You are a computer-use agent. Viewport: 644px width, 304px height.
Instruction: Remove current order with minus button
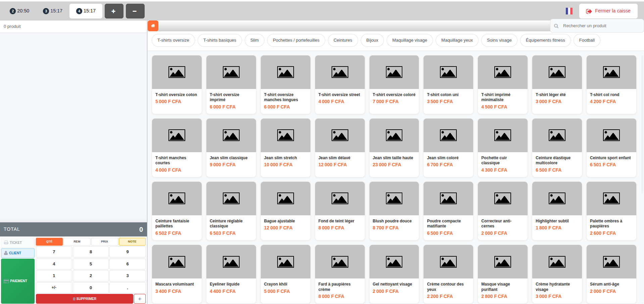pyautogui.click(x=135, y=11)
